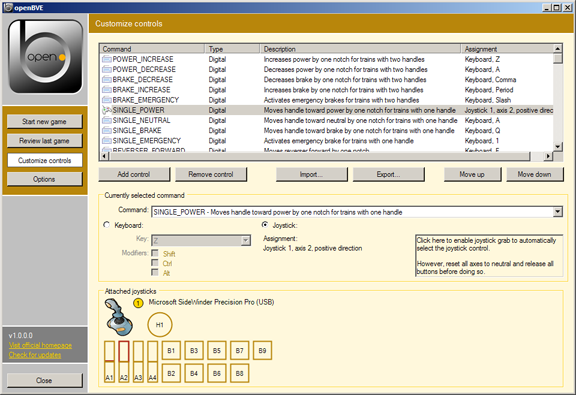This screenshot has height=395, width=576.
Task: Click the joystick picture under Attached joysticks
Action: (x=119, y=317)
